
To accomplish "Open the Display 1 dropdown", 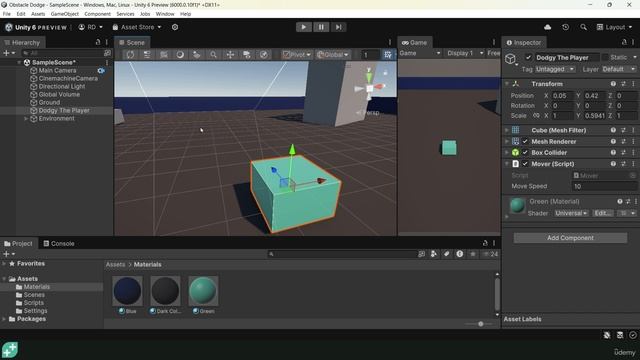I will coord(464,53).
